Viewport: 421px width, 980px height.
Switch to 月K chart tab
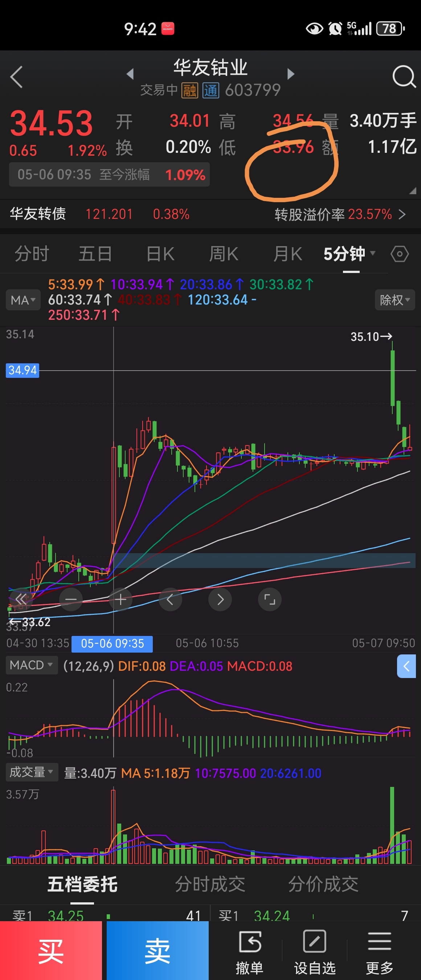point(287,254)
